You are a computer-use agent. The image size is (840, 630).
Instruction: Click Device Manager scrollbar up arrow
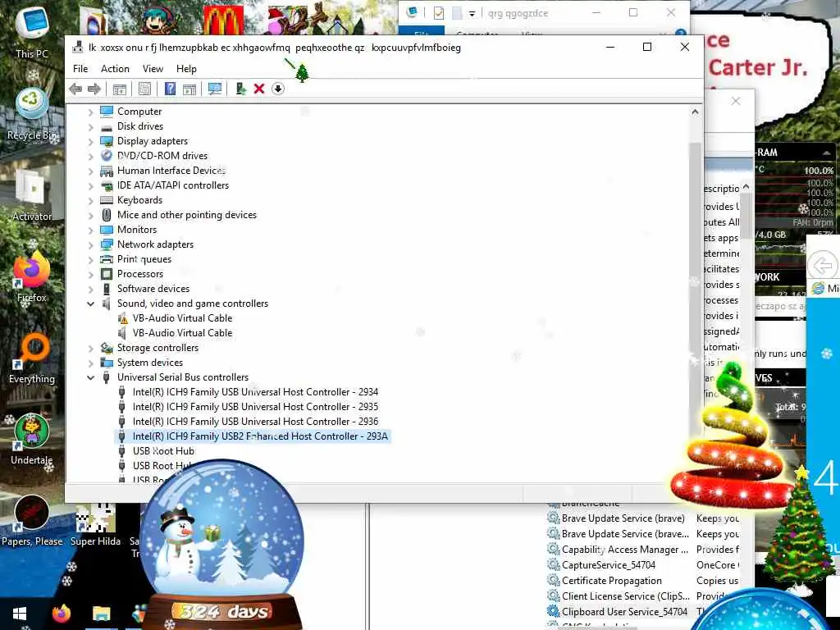pyautogui.click(x=695, y=112)
